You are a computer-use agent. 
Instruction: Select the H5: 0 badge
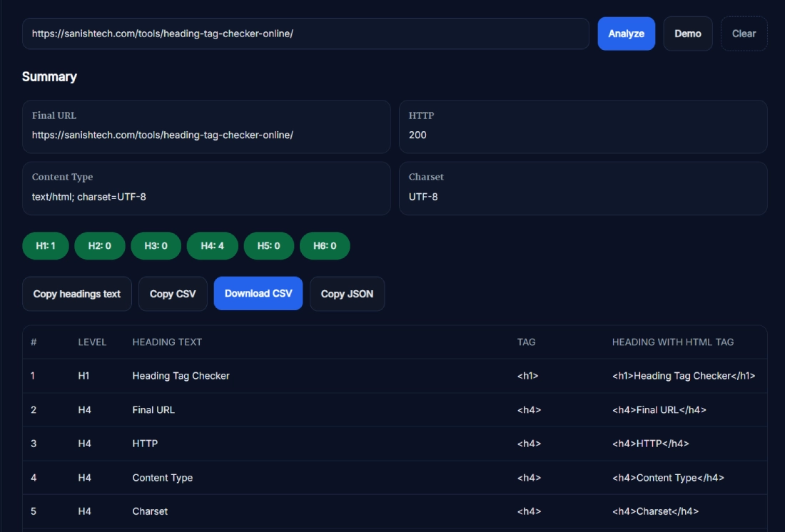[x=268, y=246]
